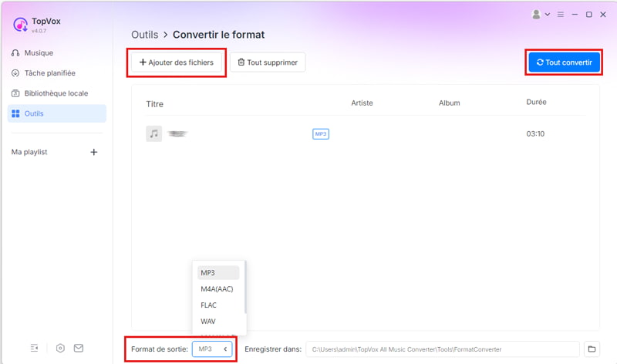Viewport: 617px width, 364px height.
Task: Click the TopVox logo icon
Action: (x=20, y=25)
